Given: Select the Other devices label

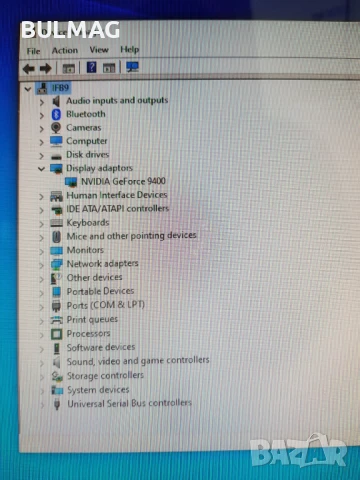Looking at the screenshot, I should coord(94,277).
